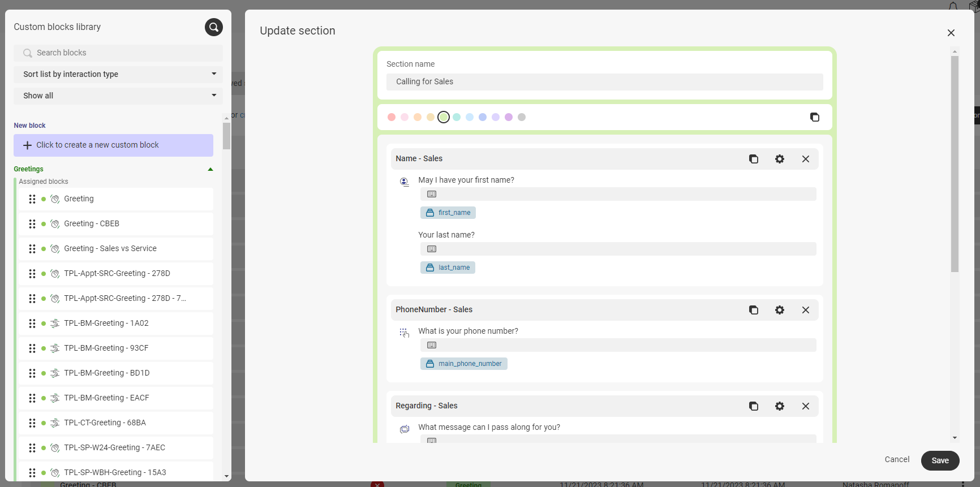Click the blocks library scrollbar thumb
Image resolution: width=980 pixels, height=487 pixels.
(226, 136)
